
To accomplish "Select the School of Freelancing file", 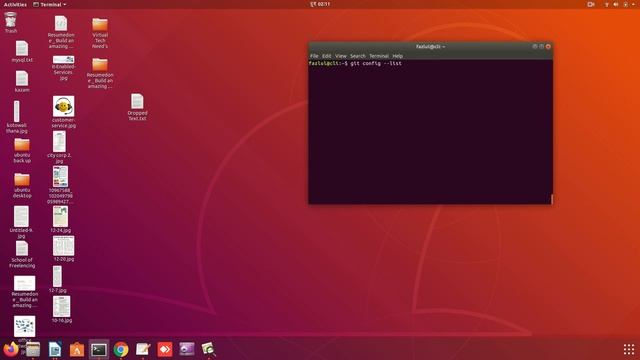I will point(22,255).
